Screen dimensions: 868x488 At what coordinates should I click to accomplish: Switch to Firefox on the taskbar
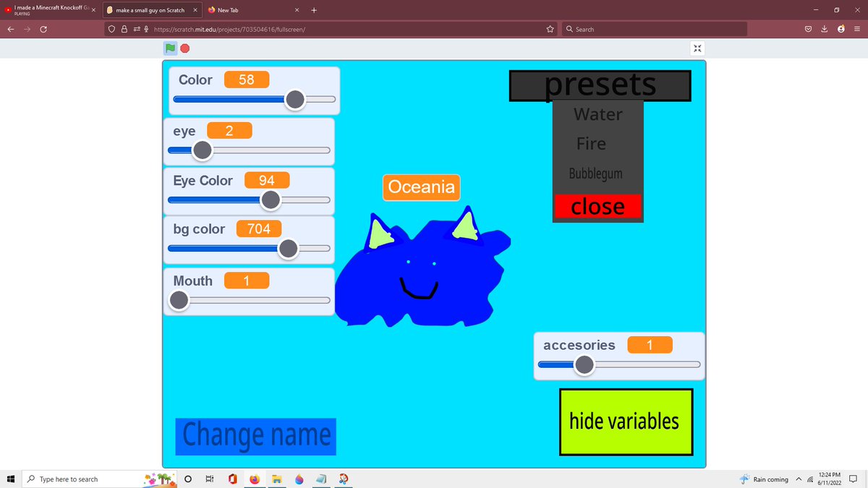pos(254,479)
